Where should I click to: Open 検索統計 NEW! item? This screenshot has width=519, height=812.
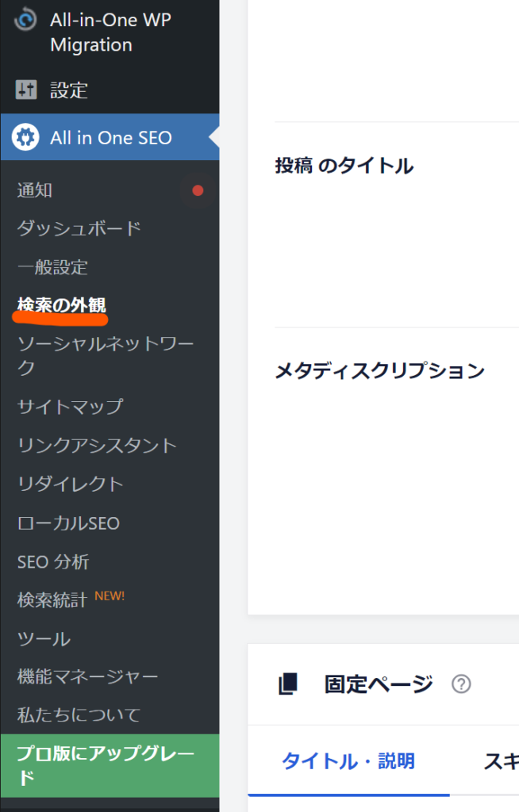point(71,599)
